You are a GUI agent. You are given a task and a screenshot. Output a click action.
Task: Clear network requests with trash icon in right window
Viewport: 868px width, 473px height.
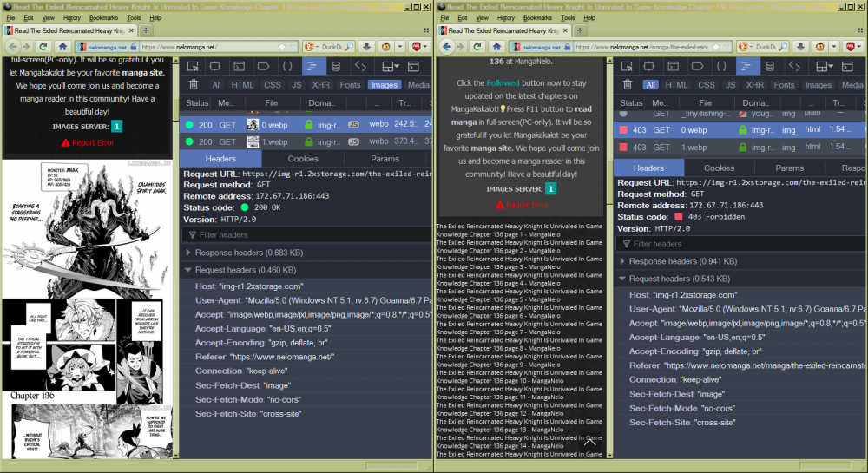click(628, 85)
